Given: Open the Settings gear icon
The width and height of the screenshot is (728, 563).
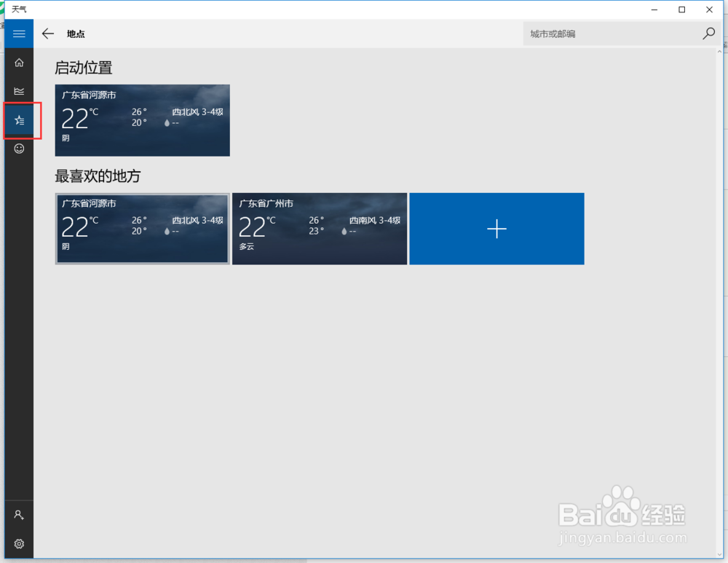Looking at the screenshot, I should [19, 543].
